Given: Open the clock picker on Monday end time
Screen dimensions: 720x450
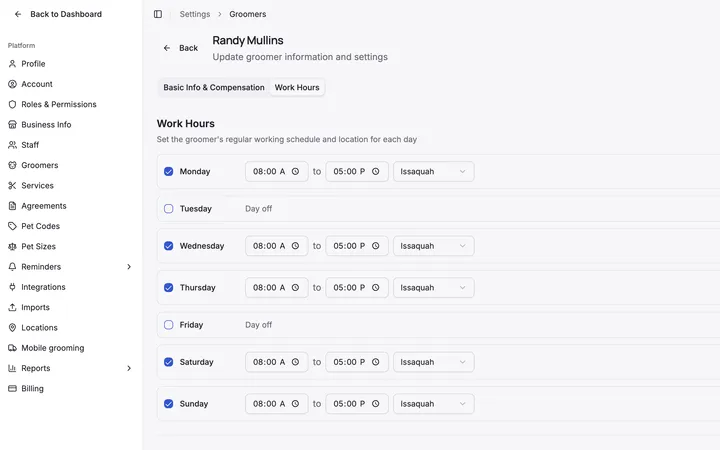Looking at the screenshot, I should click(x=376, y=171).
